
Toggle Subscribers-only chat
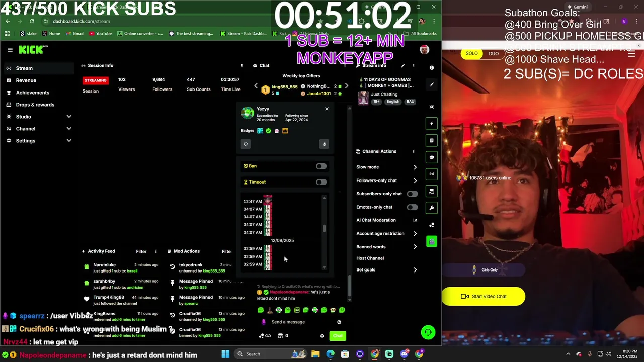pyautogui.click(x=412, y=194)
